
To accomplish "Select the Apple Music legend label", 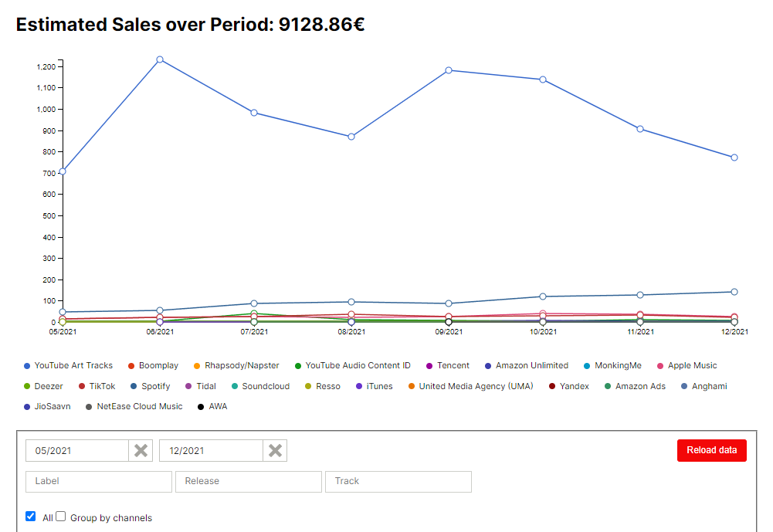I will pyautogui.click(x=692, y=365).
